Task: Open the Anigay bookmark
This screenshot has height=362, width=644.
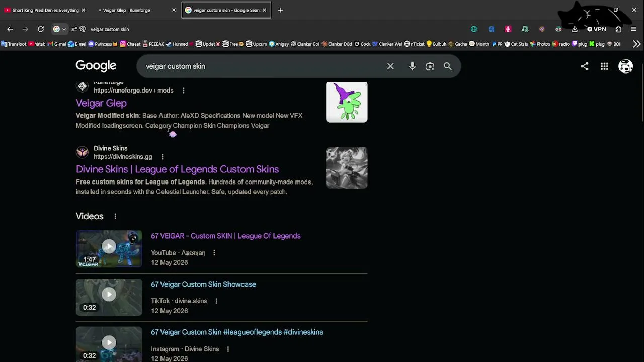Action: [279, 44]
